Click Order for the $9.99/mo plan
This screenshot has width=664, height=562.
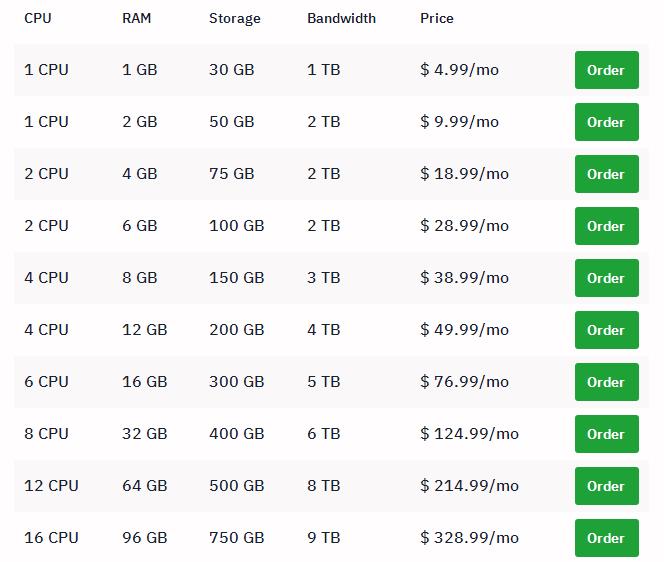click(x=606, y=122)
